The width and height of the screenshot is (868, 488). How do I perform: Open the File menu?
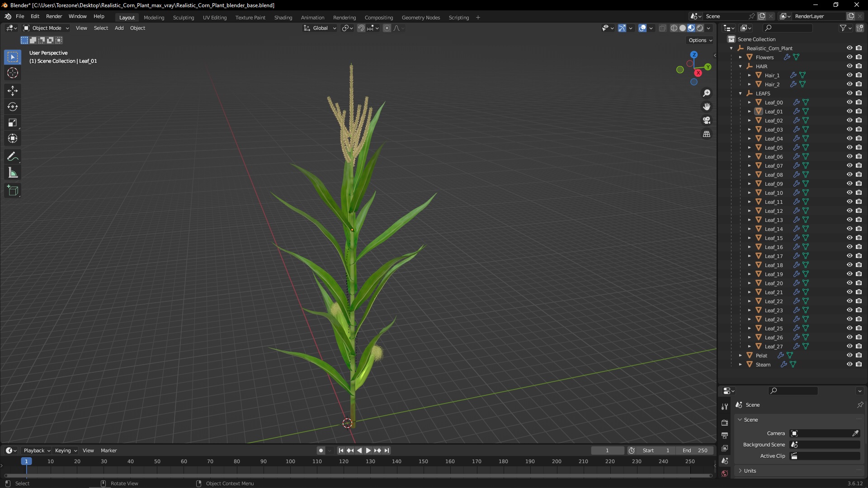pyautogui.click(x=20, y=16)
